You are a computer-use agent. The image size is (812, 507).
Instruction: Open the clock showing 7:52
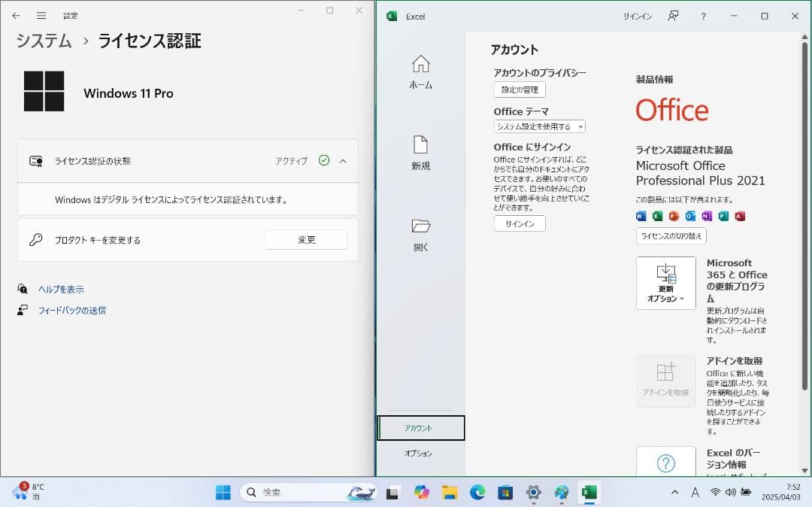click(x=781, y=492)
